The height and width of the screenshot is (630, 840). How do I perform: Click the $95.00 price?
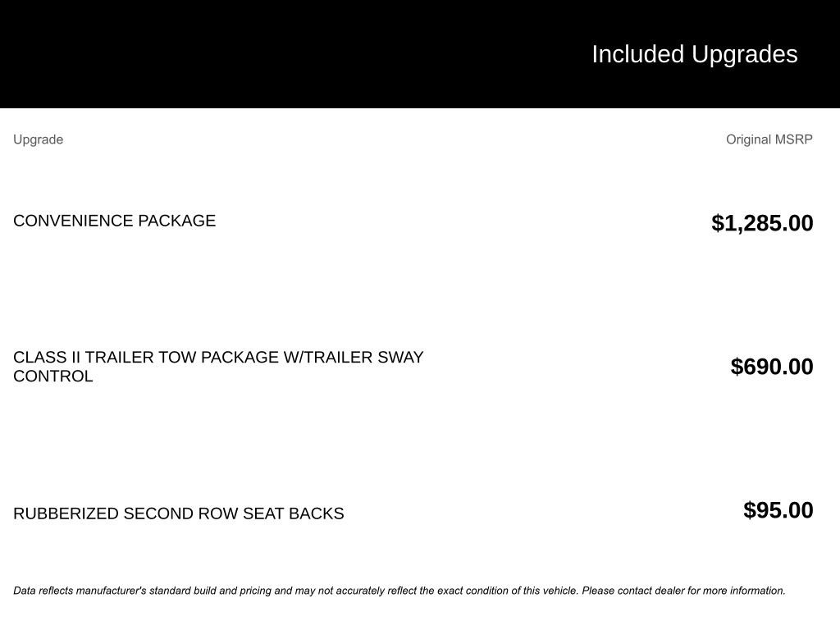(778, 510)
